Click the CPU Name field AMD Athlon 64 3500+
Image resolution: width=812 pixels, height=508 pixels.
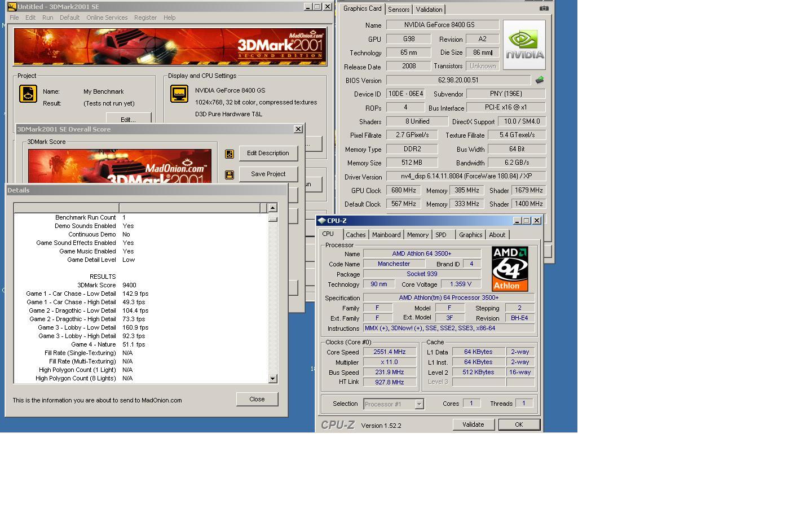pyautogui.click(x=422, y=253)
